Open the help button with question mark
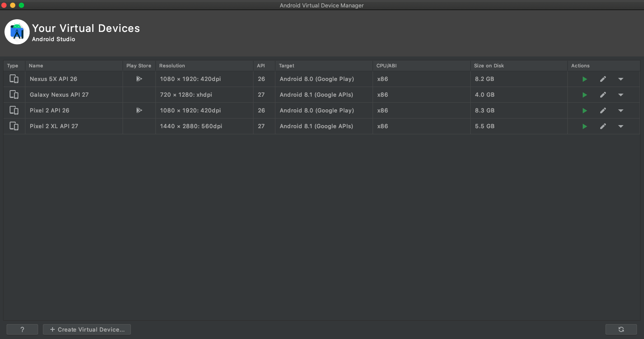Screen dimensions: 644x339 tap(22, 329)
